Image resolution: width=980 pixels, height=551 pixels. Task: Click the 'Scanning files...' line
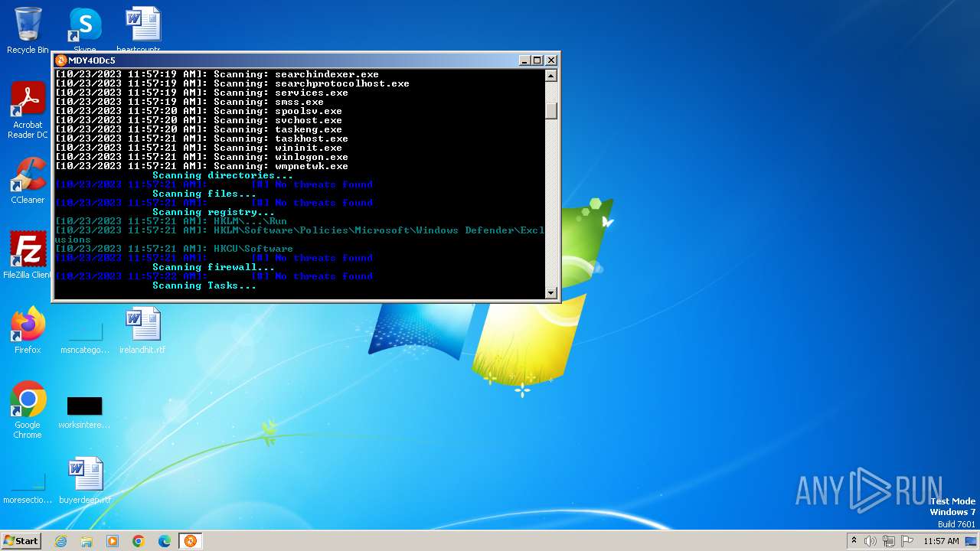pos(204,194)
